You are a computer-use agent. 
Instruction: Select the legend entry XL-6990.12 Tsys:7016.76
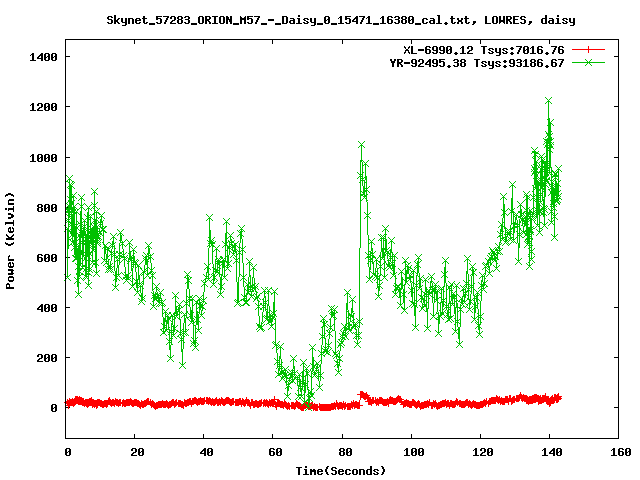(484, 50)
